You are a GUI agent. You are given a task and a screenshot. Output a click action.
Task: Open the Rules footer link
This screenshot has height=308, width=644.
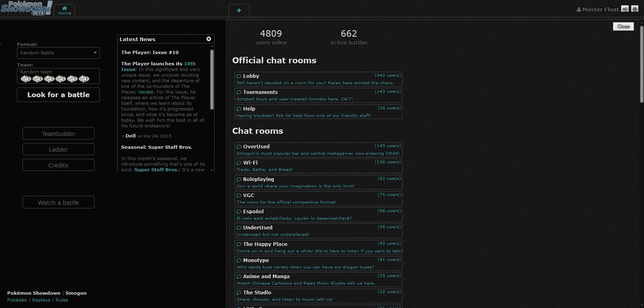coord(62,300)
